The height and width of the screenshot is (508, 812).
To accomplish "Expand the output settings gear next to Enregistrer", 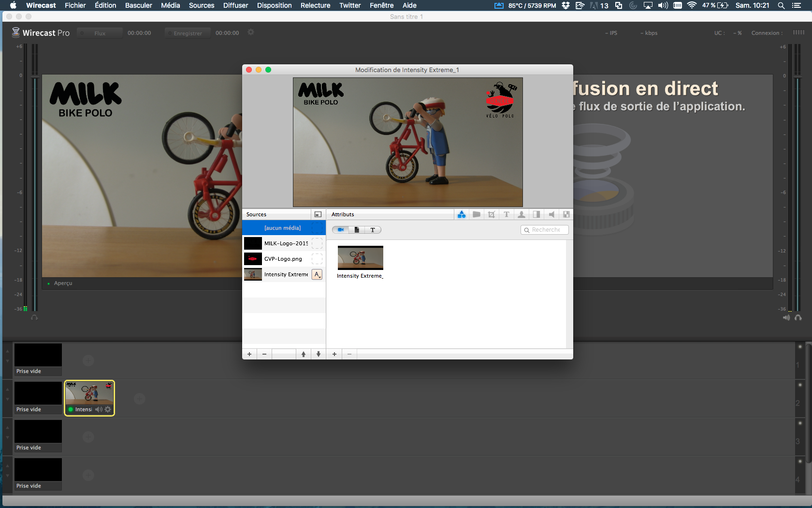I will (251, 32).
